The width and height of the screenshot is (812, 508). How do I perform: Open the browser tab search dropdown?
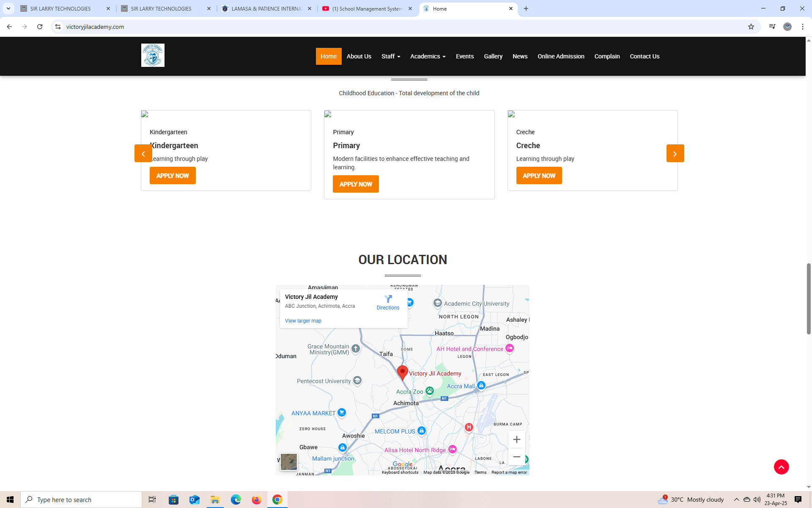[8, 8]
